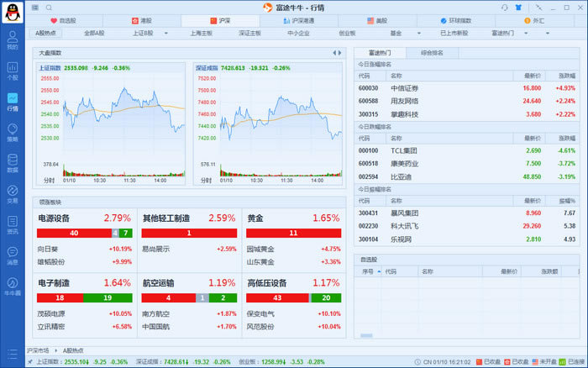Click the horizontal scrollbar in 自选股 panel
The width and height of the screenshot is (588, 368).
(x=366, y=335)
